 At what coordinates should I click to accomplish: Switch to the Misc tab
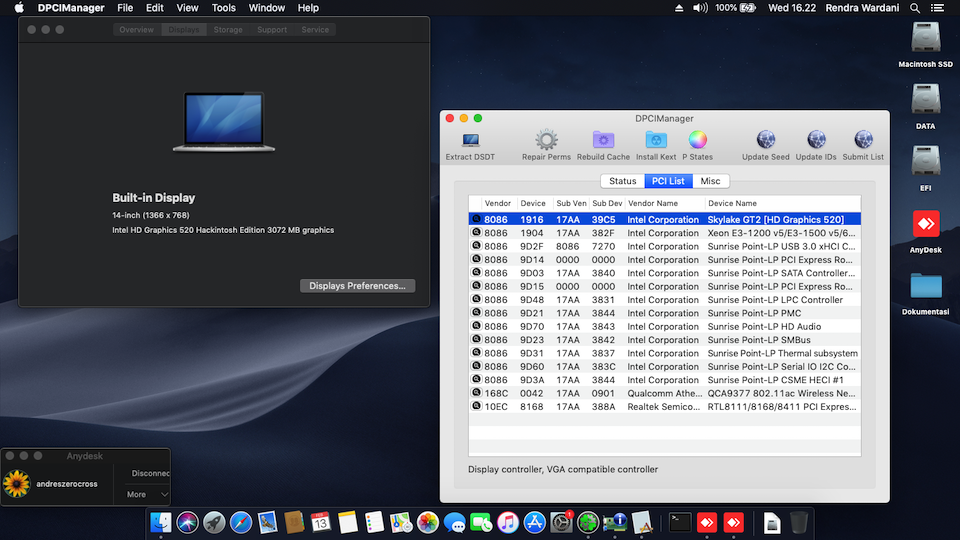710,181
